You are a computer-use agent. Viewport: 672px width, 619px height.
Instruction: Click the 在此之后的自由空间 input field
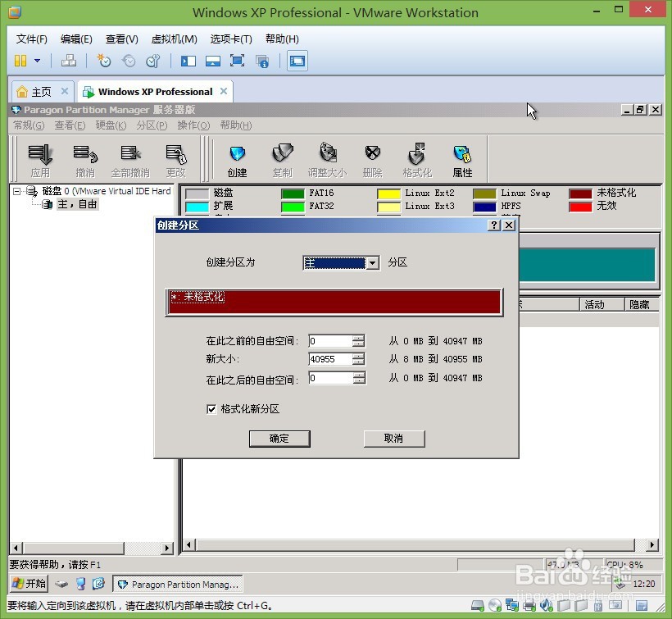(330, 378)
